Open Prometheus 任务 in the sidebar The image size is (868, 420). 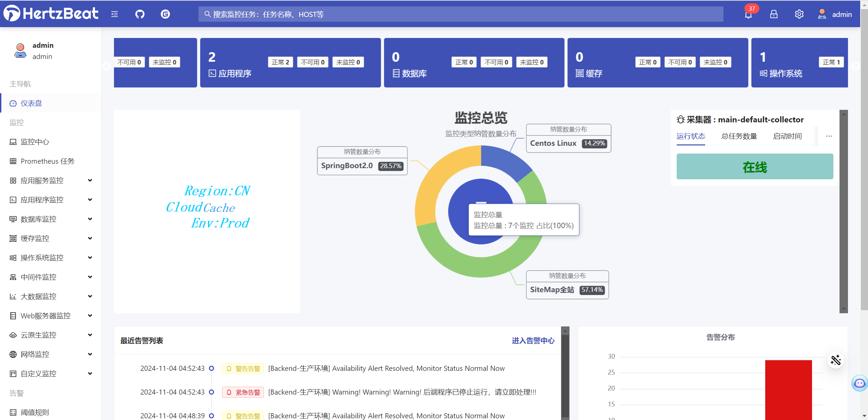(47, 161)
